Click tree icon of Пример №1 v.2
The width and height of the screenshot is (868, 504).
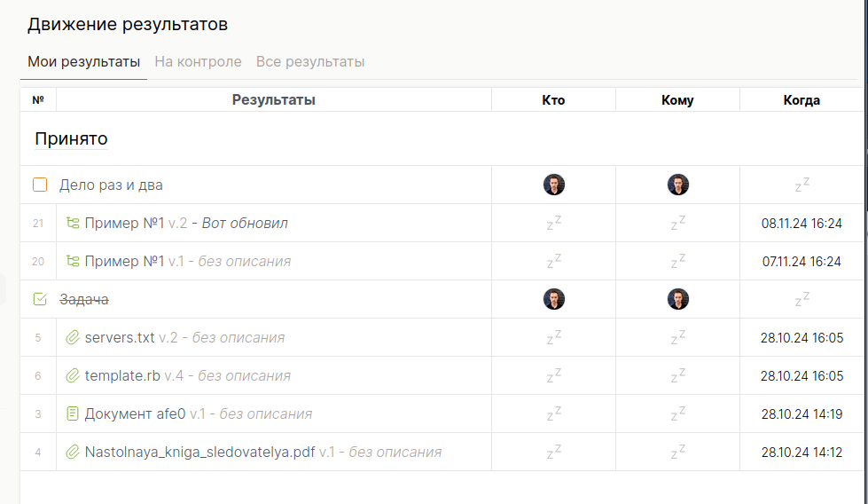73,223
